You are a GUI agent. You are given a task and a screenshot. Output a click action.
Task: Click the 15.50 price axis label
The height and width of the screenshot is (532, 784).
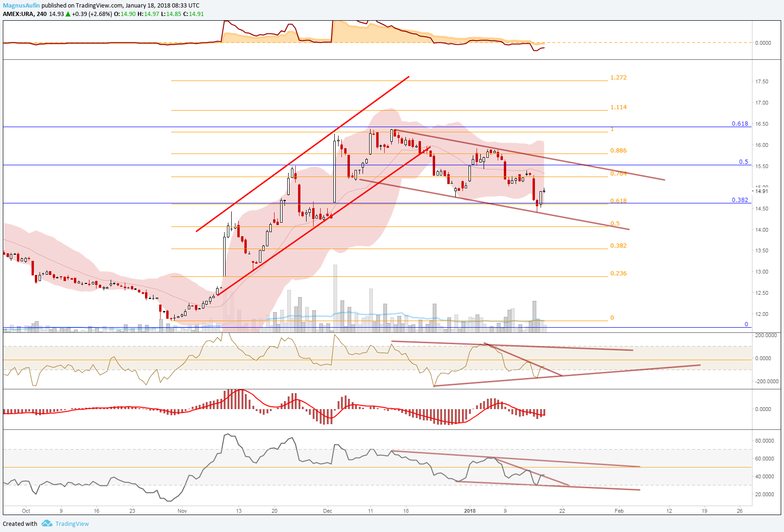pos(762,167)
